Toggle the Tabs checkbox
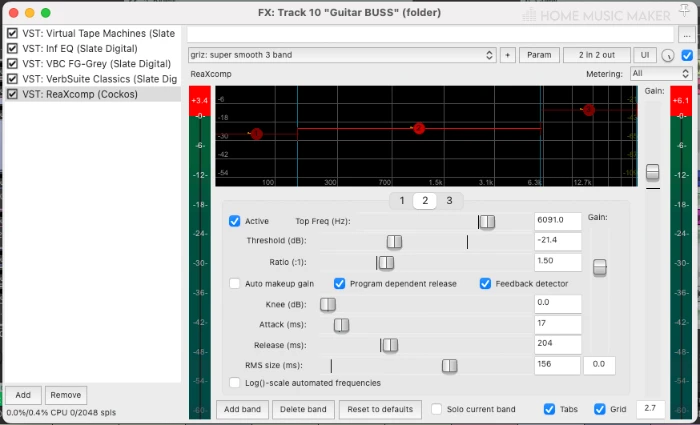This screenshot has height=425, width=700. [x=549, y=409]
